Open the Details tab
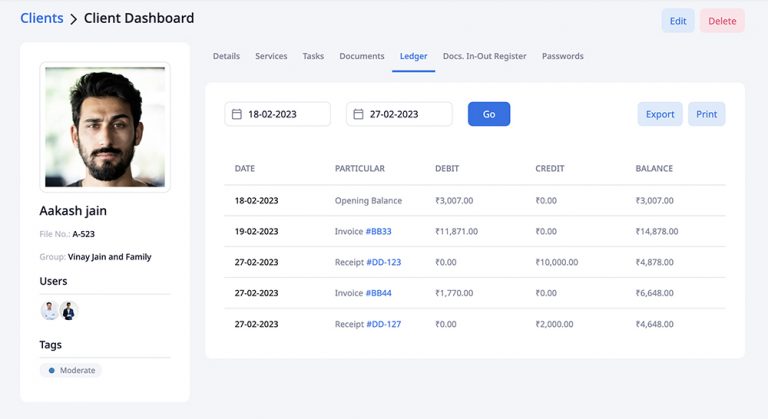The height and width of the screenshot is (419, 768). (226, 57)
